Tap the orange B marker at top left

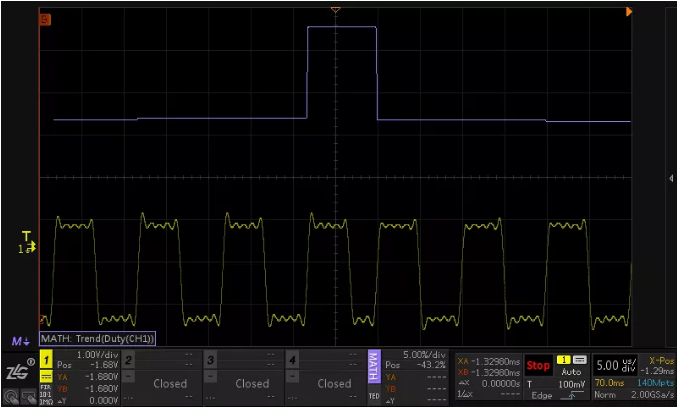coord(45,19)
